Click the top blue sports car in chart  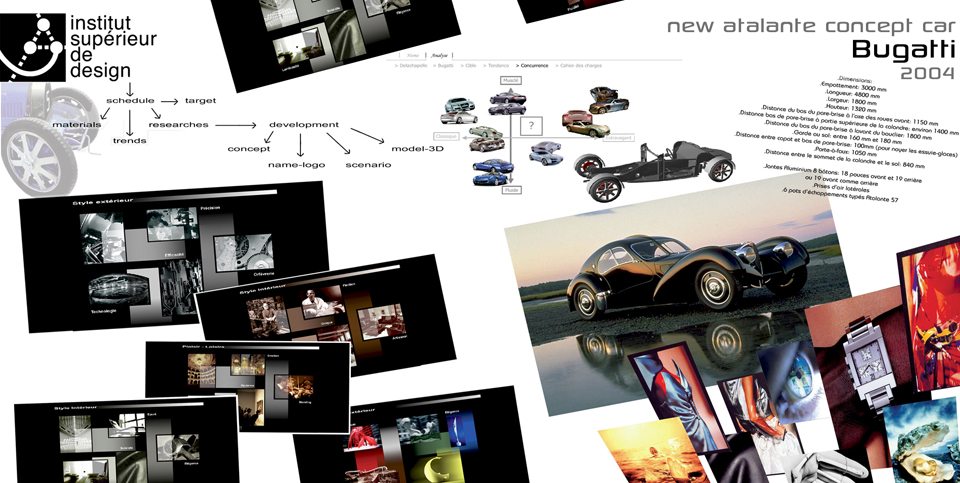493,165
